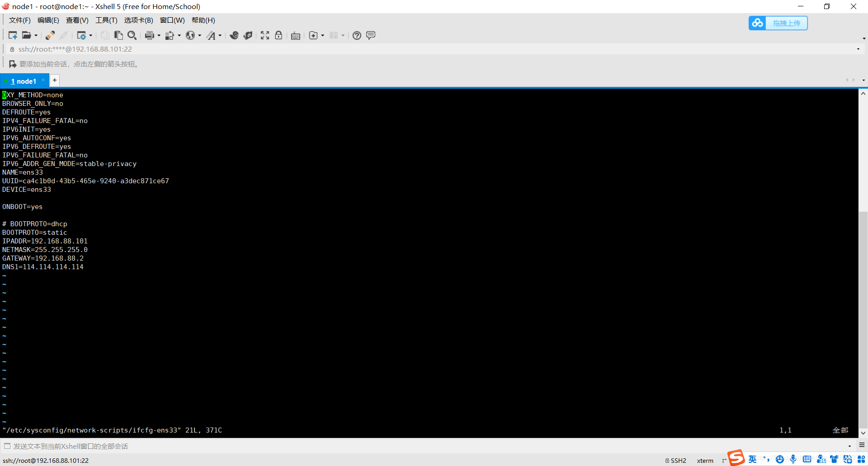Open the 窗口(W) menu
Viewport: 868px width, 466px height.
coord(172,20)
